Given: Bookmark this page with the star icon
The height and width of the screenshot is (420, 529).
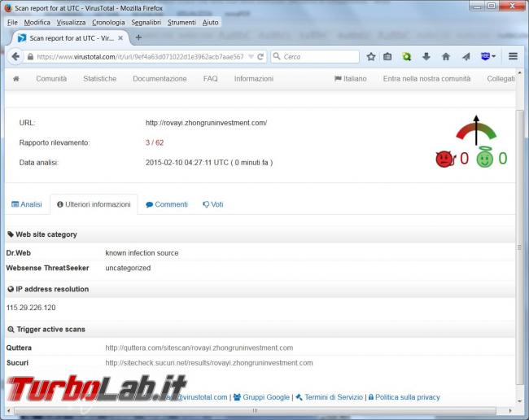Looking at the screenshot, I should (371, 57).
